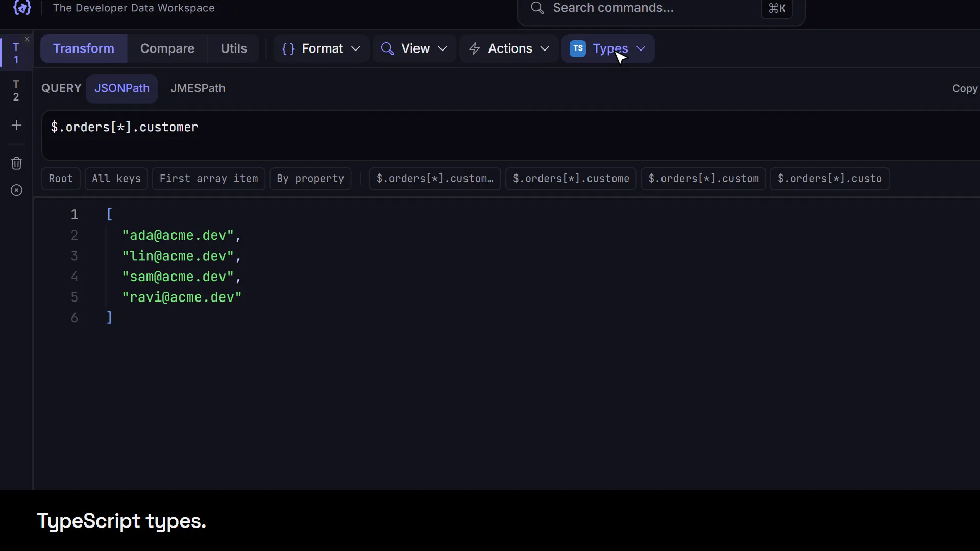
Task: Click the lightning bolt Actions icon
Action: [474, 48]
